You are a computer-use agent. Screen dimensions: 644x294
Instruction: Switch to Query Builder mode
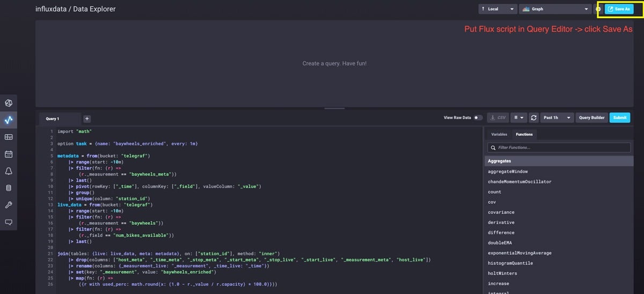(591, 117)
